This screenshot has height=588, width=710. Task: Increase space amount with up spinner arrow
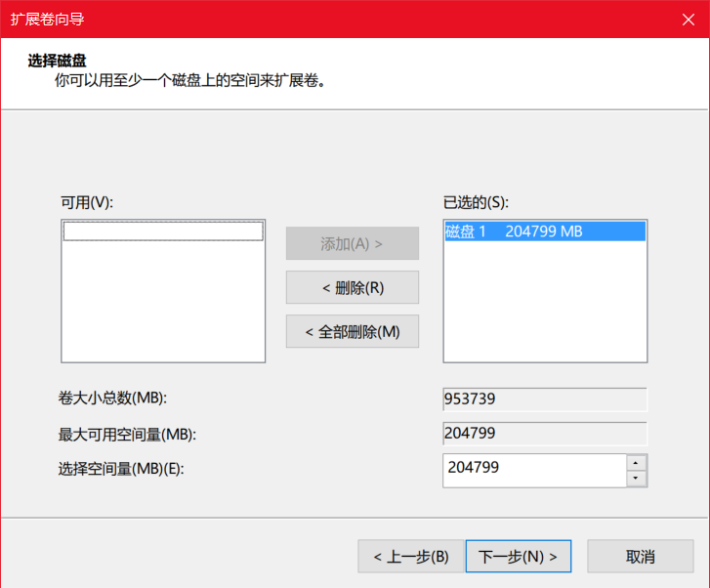pyautogui.click(x=636, y=463)
